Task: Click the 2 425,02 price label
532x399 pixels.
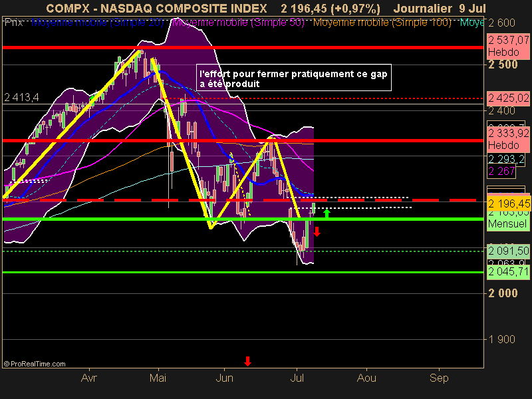Action: point(508,98)
